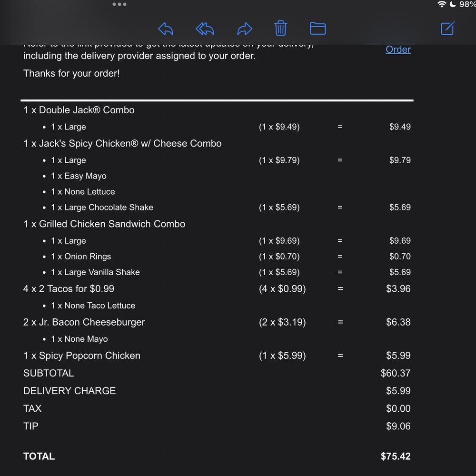Screen dimensions: 476x476
Task: Tap the TOTAL label
Action: tap(39, 456)
